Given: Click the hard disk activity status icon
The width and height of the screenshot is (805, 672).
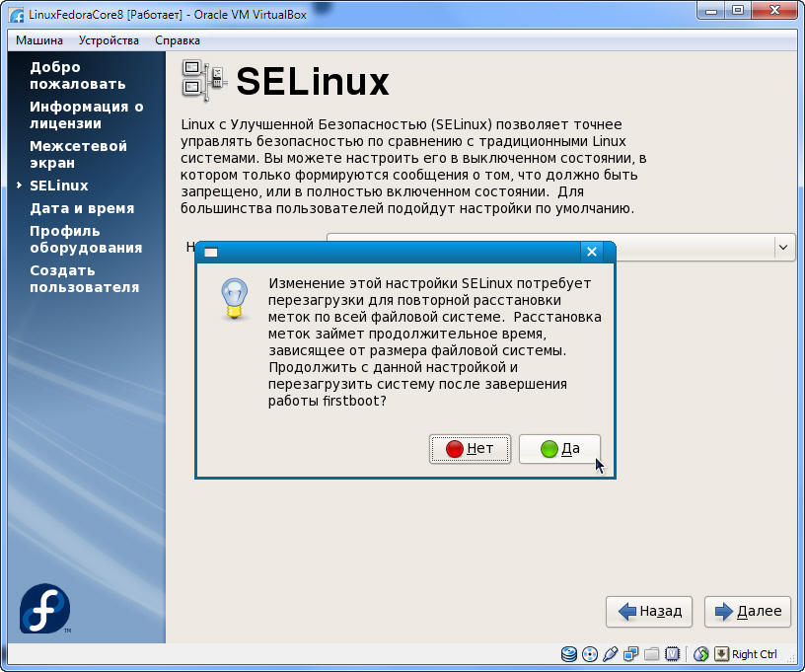Looking at the screenshot, I should tap(569, 654).
